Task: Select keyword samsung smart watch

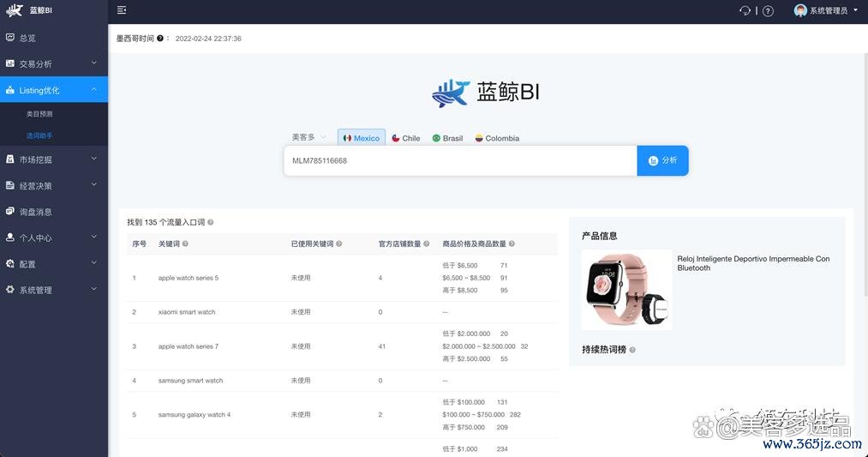Action: [x=190, y=381]
